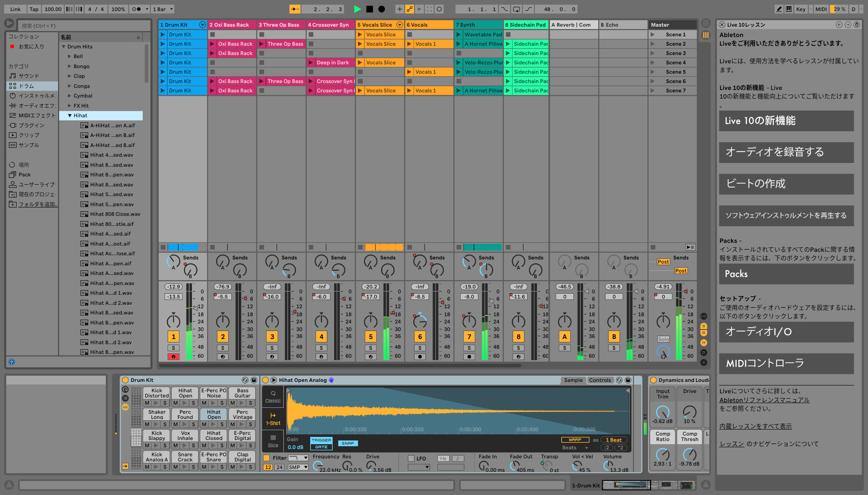Select Slice mode in Simpler
Image resolution: width=868 pixels, height=495 pixels.
click(x=273, y=441)
